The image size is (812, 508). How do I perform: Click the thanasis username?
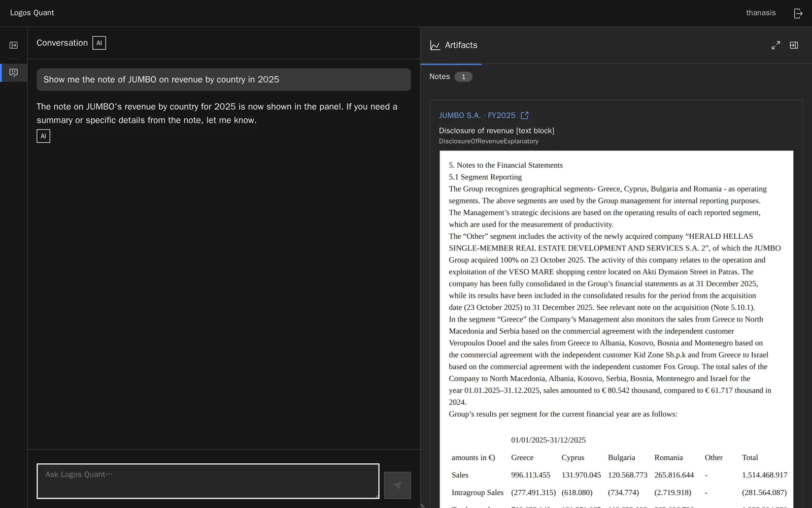pos(761,13)
